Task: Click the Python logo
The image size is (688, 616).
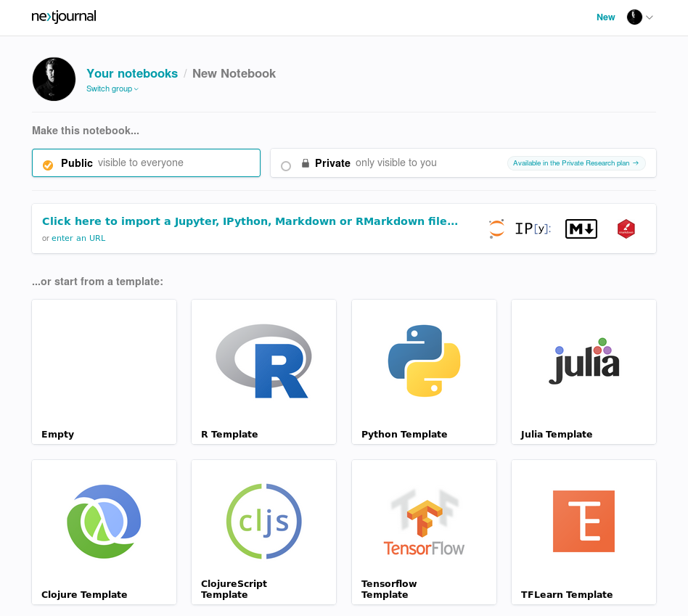Action: click(x=425, y=361)
